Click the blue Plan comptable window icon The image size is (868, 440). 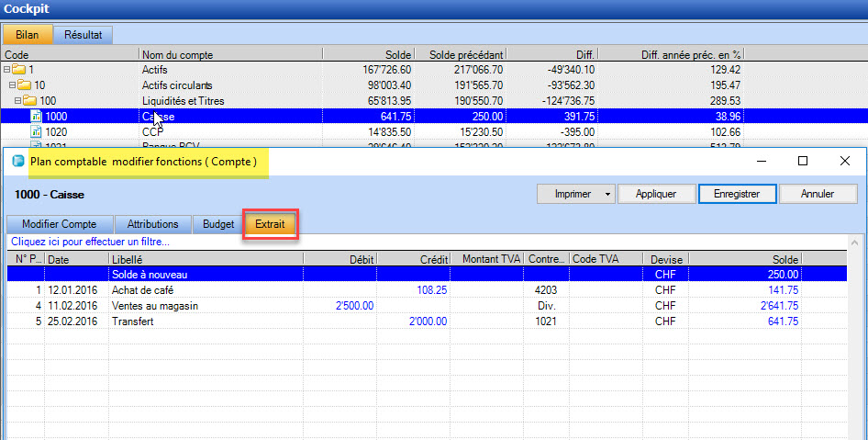coord(17,161)
